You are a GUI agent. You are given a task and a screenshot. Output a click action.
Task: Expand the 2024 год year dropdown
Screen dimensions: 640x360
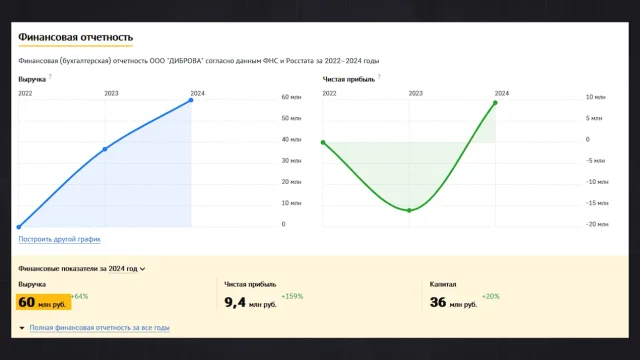tap(127, 269)
